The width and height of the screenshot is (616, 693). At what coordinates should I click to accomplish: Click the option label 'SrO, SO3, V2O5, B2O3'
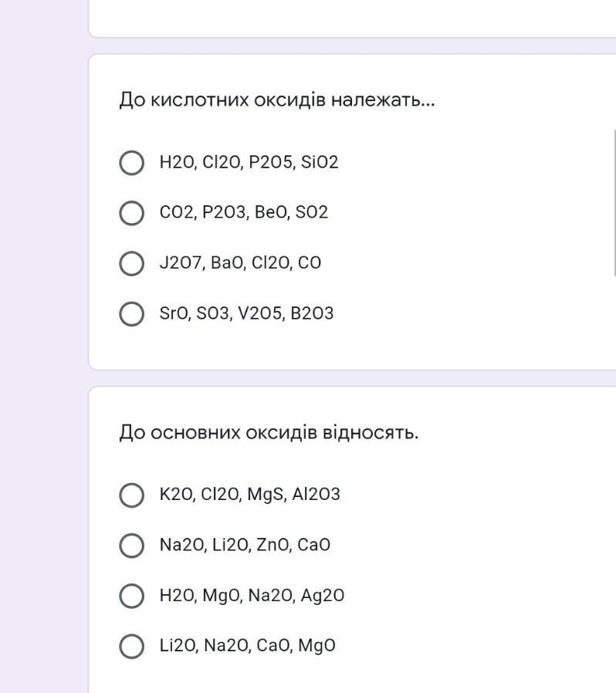(246, 314)
